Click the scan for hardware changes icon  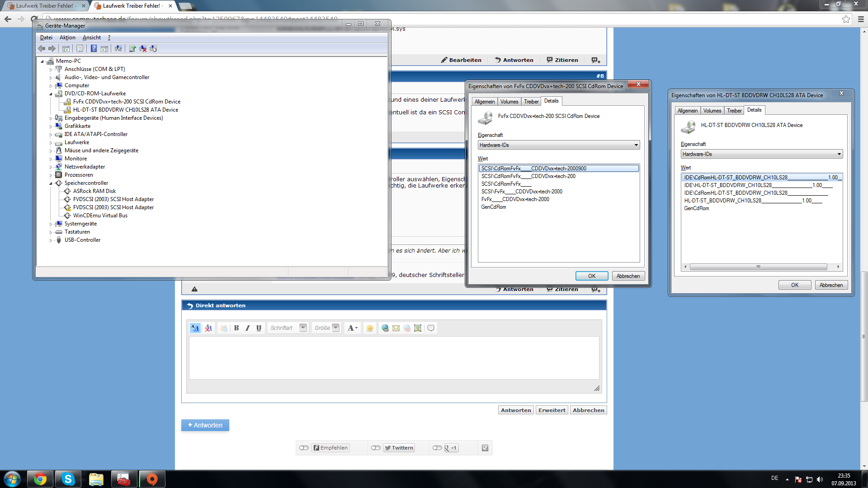coord(118,49)
